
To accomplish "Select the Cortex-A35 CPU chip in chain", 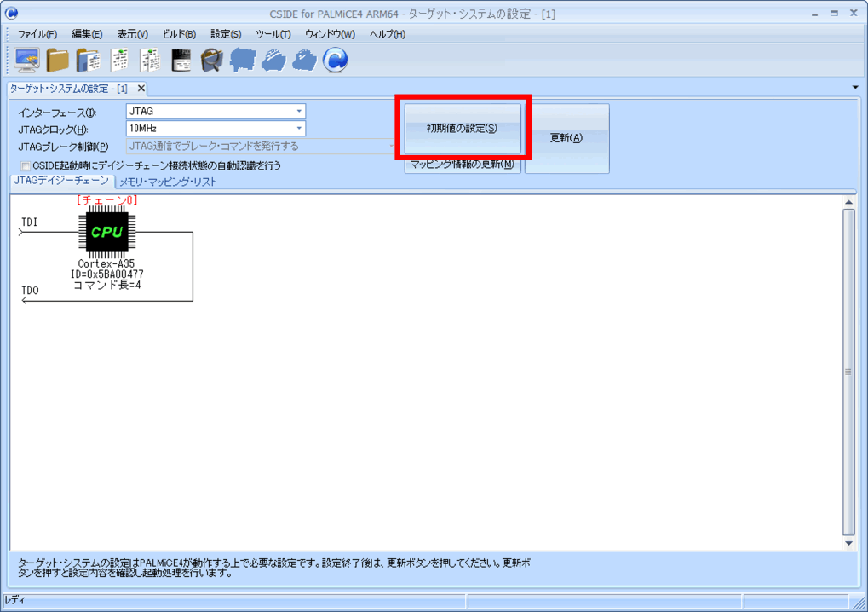I will [106, 232].
